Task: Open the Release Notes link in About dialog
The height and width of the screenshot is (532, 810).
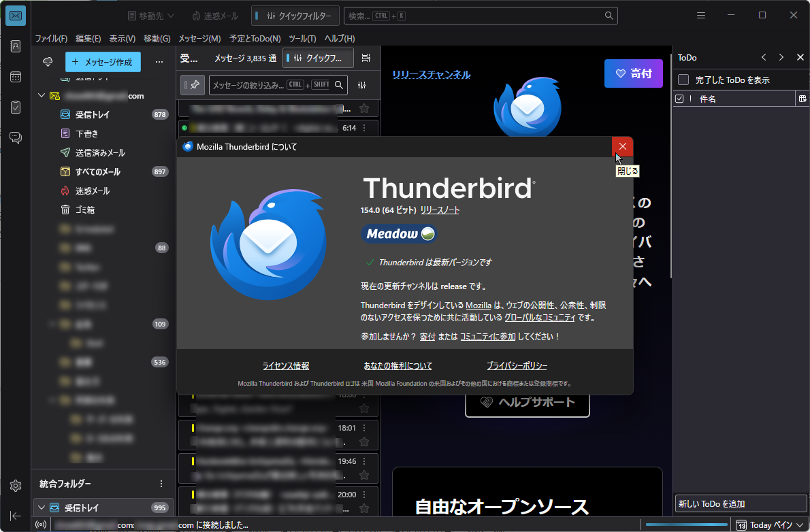Action: click(x=440, y=210)
